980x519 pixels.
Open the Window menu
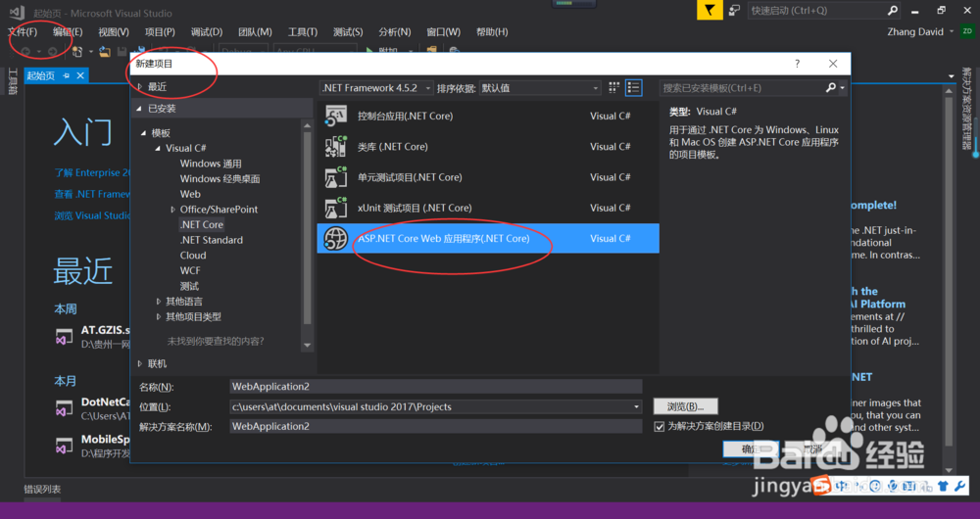tap(443, 32)
